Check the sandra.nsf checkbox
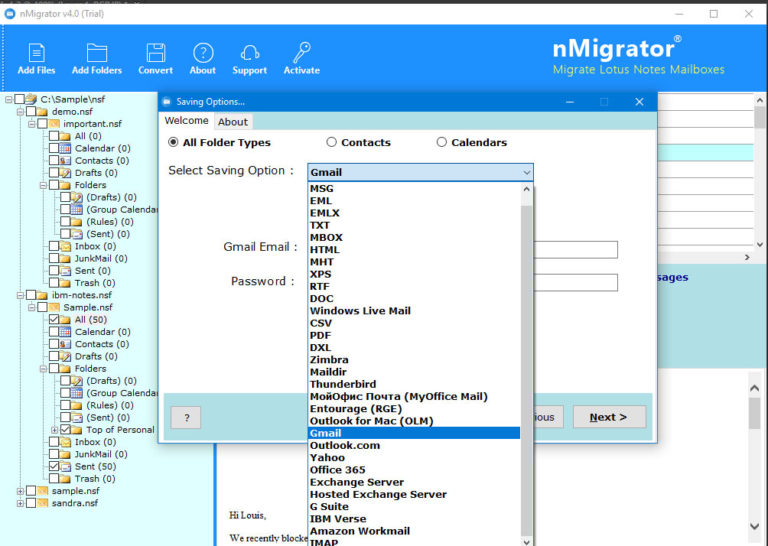Screen dimensions: 768x546 coord(31,503)
